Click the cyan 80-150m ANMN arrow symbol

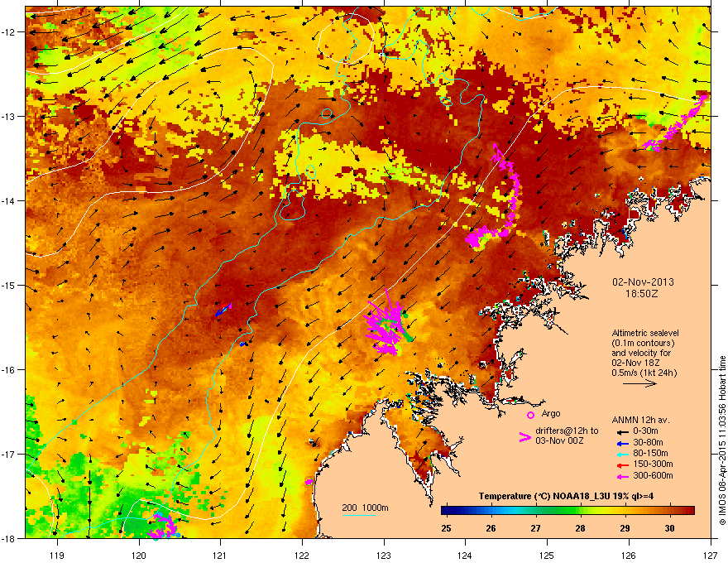621,454
